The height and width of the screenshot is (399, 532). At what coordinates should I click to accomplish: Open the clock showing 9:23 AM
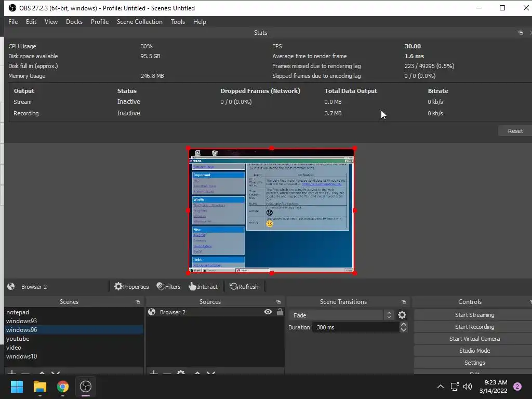(494, 387)
